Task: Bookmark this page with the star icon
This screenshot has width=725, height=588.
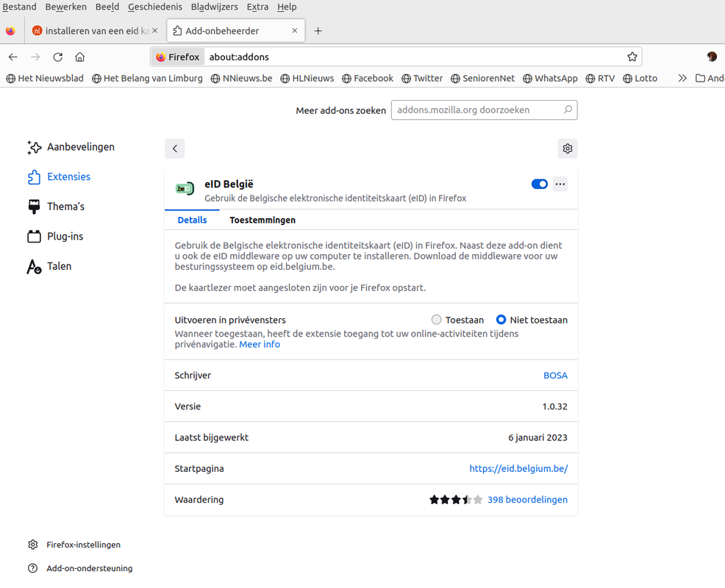Action: coord(632,57)
